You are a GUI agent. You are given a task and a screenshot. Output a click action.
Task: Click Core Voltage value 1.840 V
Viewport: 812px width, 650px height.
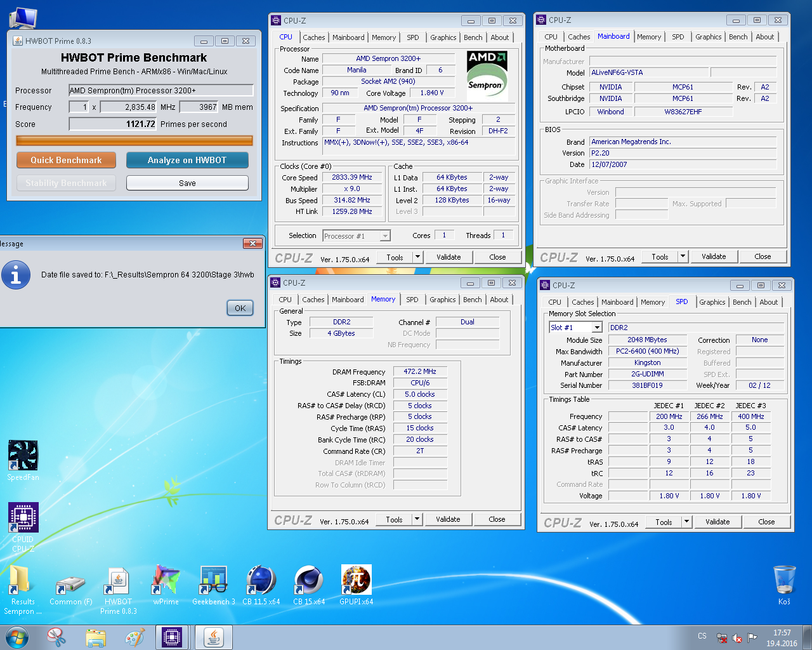pyautogui.click(x=432, y=93)
